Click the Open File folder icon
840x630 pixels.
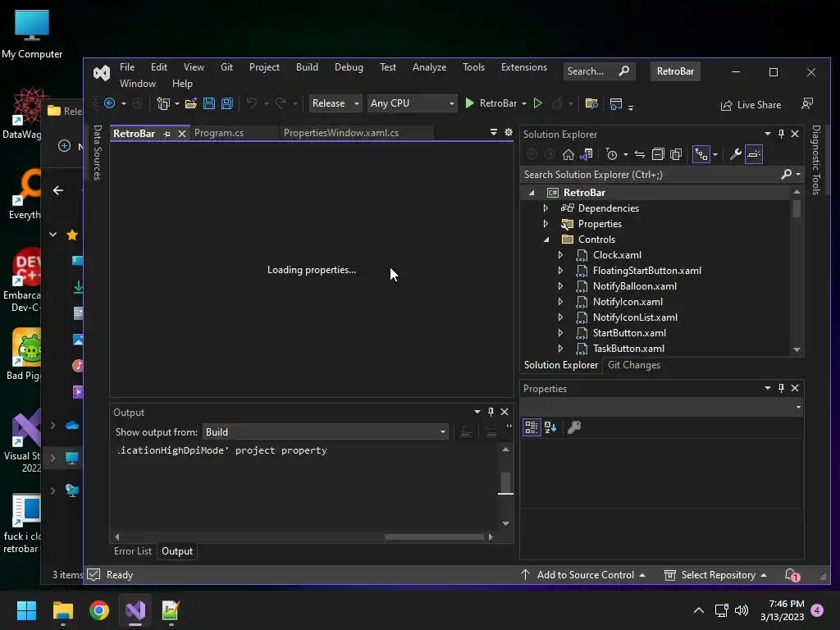pyautogui.click(x=190, y=103)
